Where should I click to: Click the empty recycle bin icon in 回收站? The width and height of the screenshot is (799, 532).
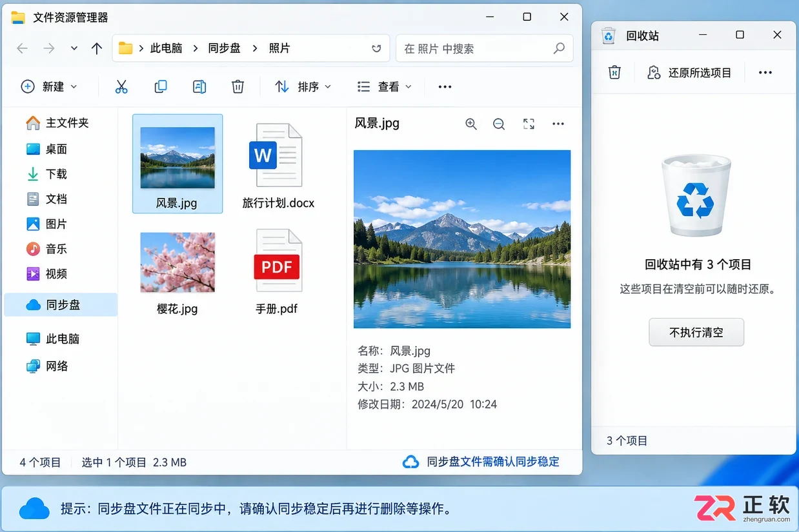coord(614,72)
